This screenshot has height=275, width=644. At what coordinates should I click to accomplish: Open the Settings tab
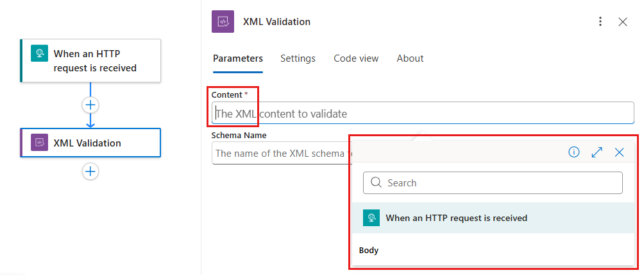click(x=298, y=58)
